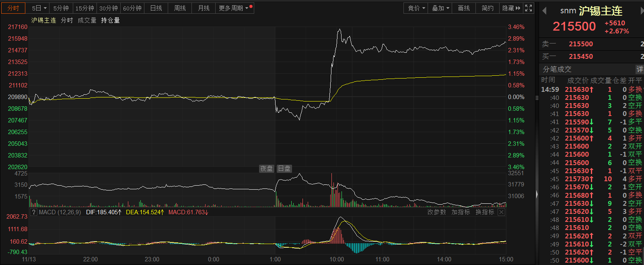Image resolution: width=644 pixels, height=265 pixels.
Task: Click the +2.67% change value
Action: 617,31
